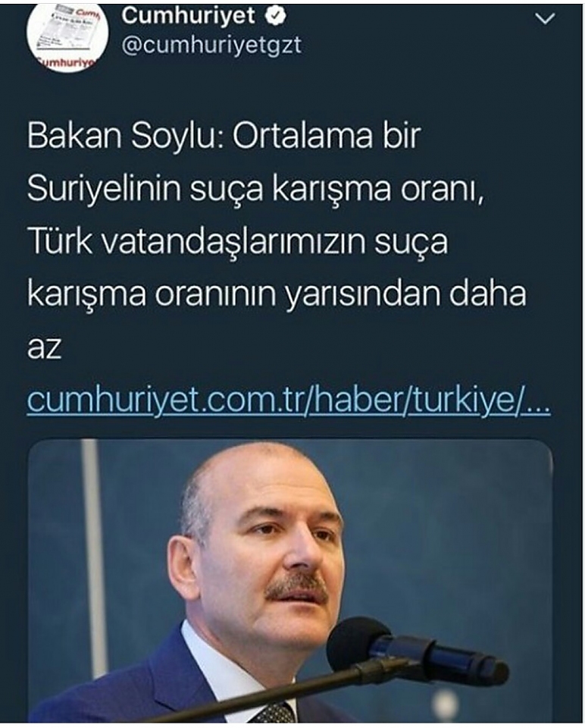Image resolution: width=585 pixels, height=728 pixels.
Task: Click the word 'Ortalama' in the tweet
Action: [302, 136]
